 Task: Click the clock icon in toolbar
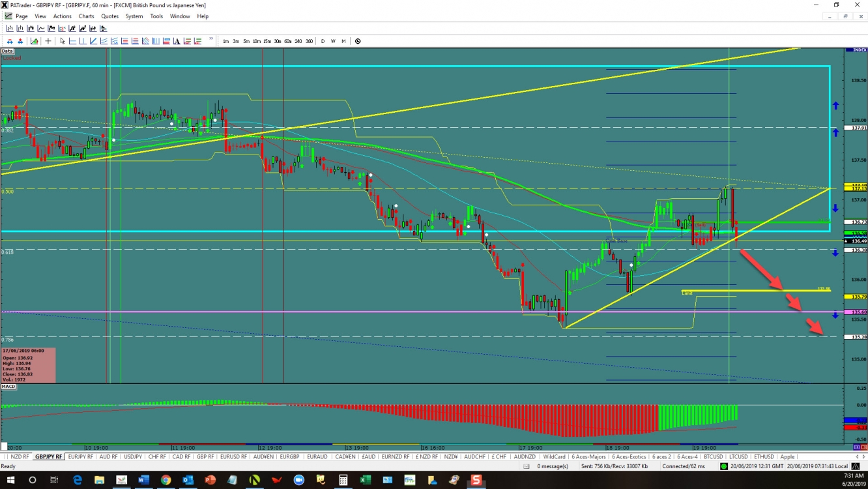coord(358,41)
